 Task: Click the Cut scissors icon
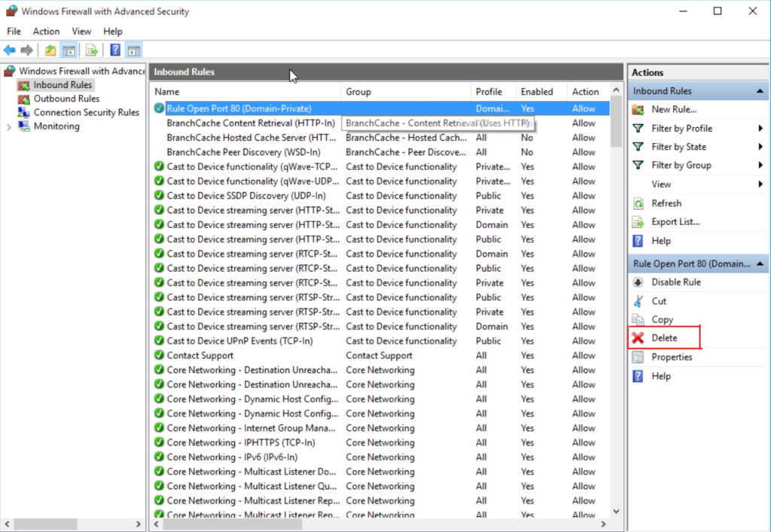click(638, 301)
